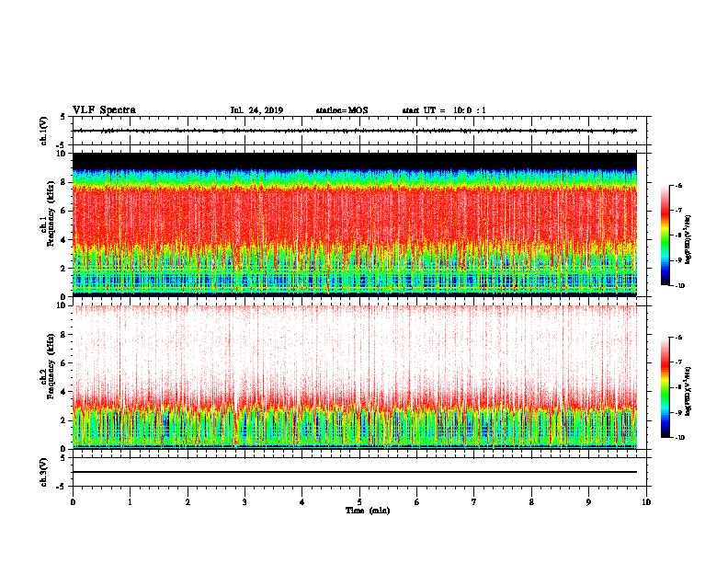Click the "start UT = 10:0 :1" header text
The width and height of the screenshot is (728, 563).
[444, 110]
